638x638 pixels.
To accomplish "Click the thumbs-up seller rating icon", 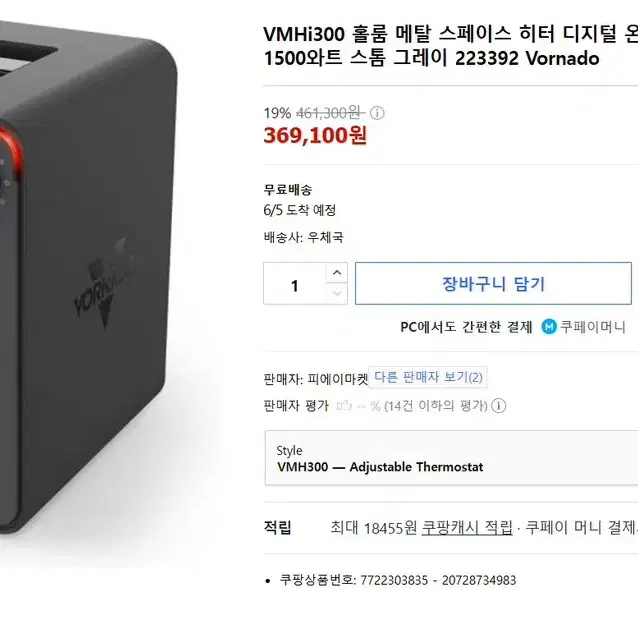I will click(344, 405).
